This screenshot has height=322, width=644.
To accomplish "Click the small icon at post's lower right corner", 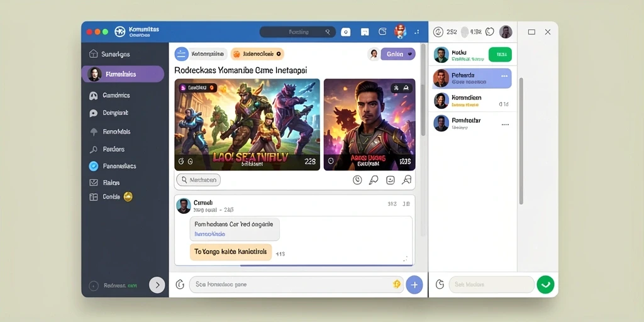I will point(406,258).
